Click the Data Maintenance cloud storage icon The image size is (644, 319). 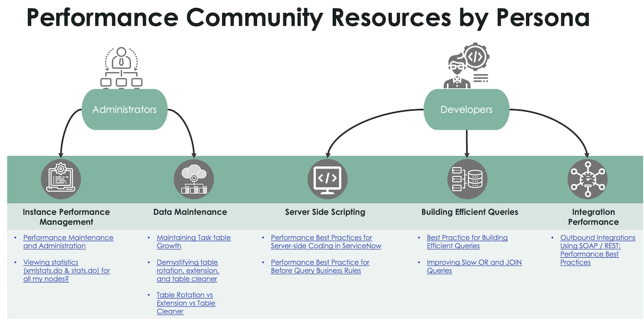tap(194, 178)
